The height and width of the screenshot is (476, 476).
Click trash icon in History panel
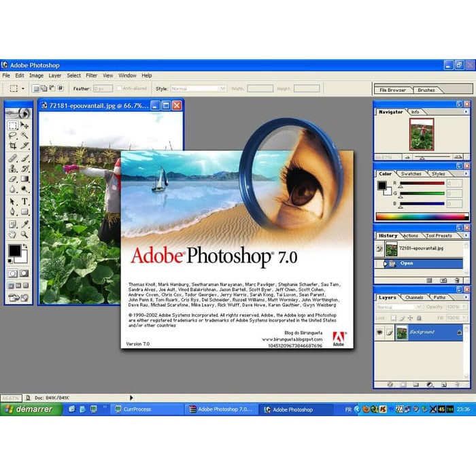457,280
